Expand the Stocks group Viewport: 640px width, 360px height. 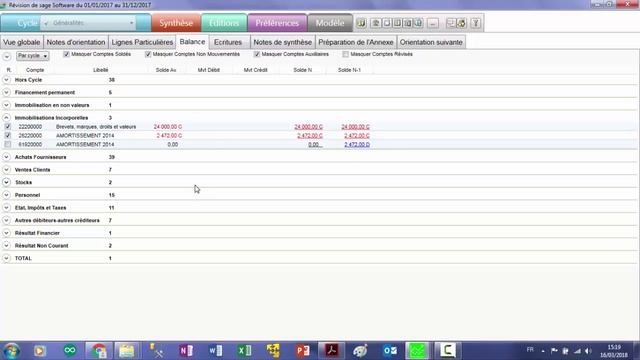[x=6, y=182]
